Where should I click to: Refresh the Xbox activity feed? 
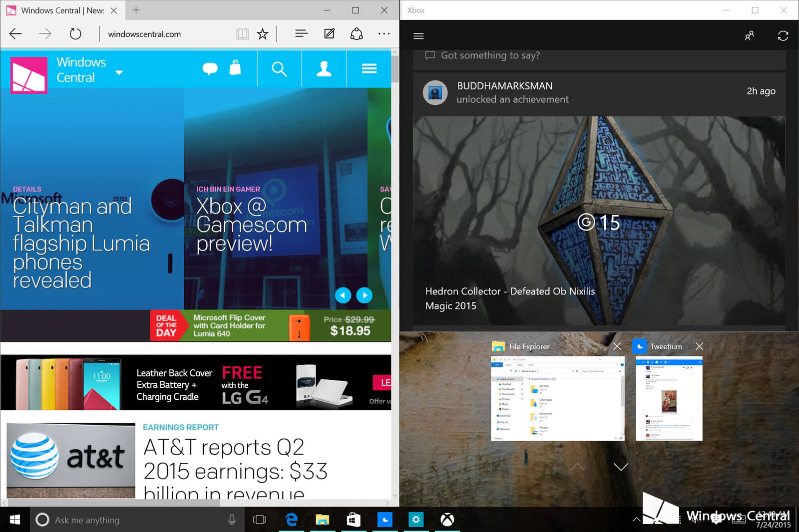coord(783,36)
